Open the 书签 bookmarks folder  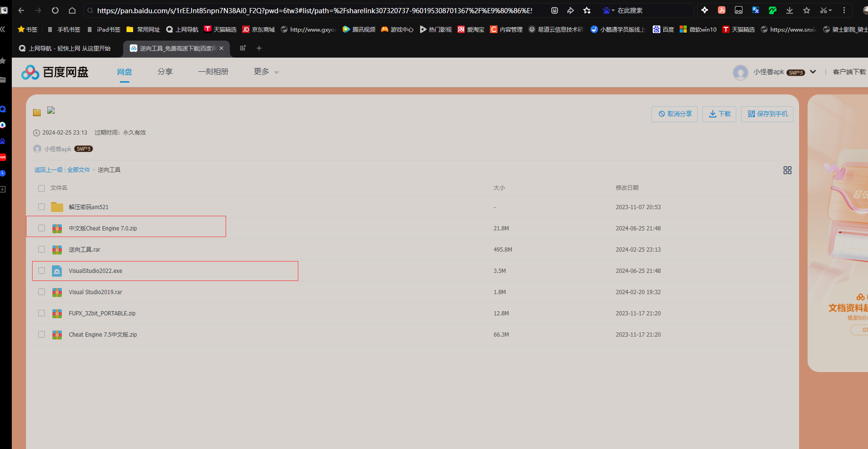[27, 29]
